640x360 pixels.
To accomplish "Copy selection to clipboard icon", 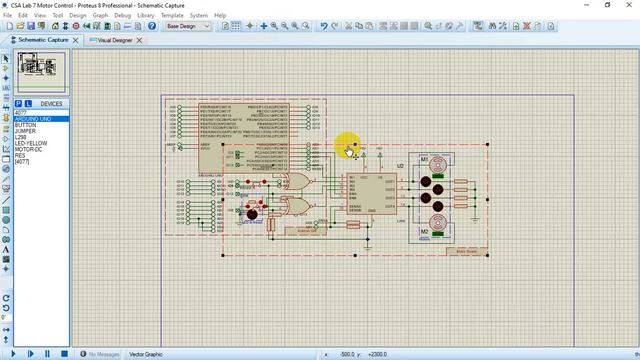I will click(359, 26).
